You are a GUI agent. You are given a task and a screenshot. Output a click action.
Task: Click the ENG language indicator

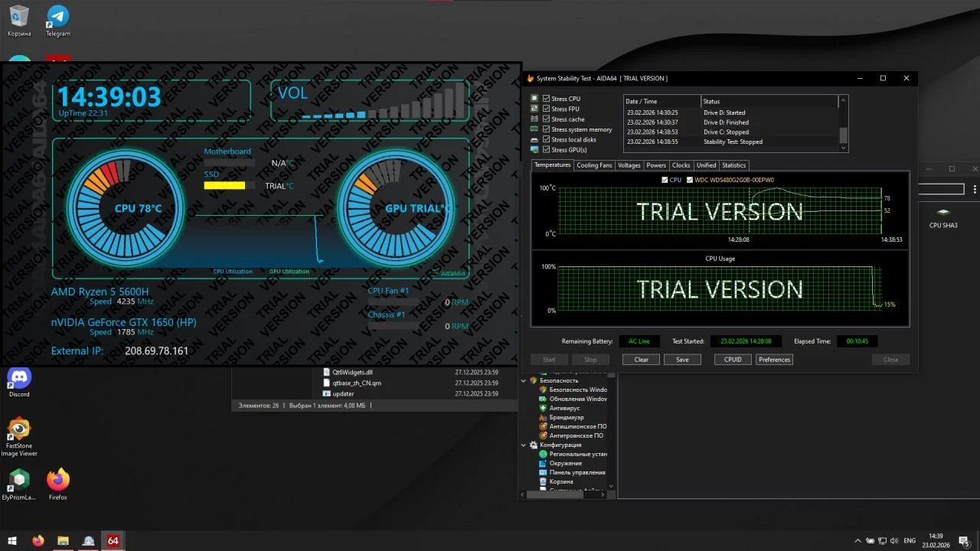point(910,541)
